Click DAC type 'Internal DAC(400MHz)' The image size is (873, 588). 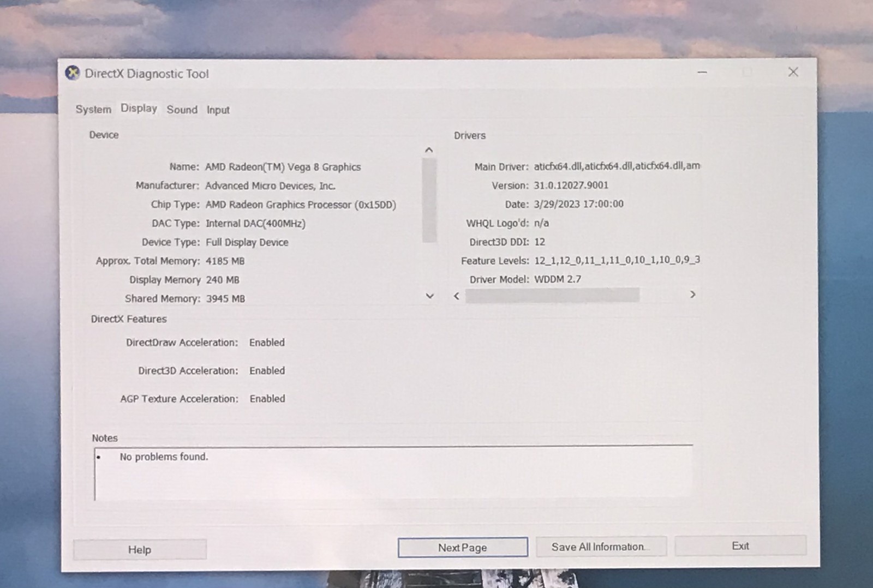pos(255,223)
